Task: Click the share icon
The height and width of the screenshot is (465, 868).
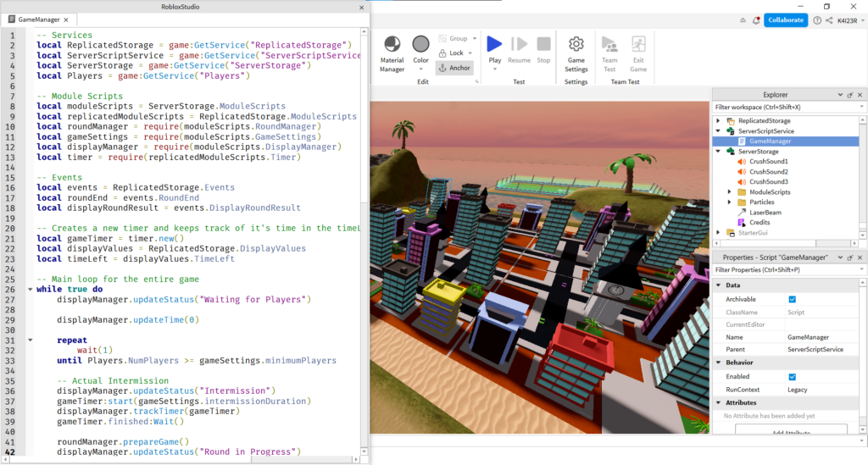Action: pos(829,20)
